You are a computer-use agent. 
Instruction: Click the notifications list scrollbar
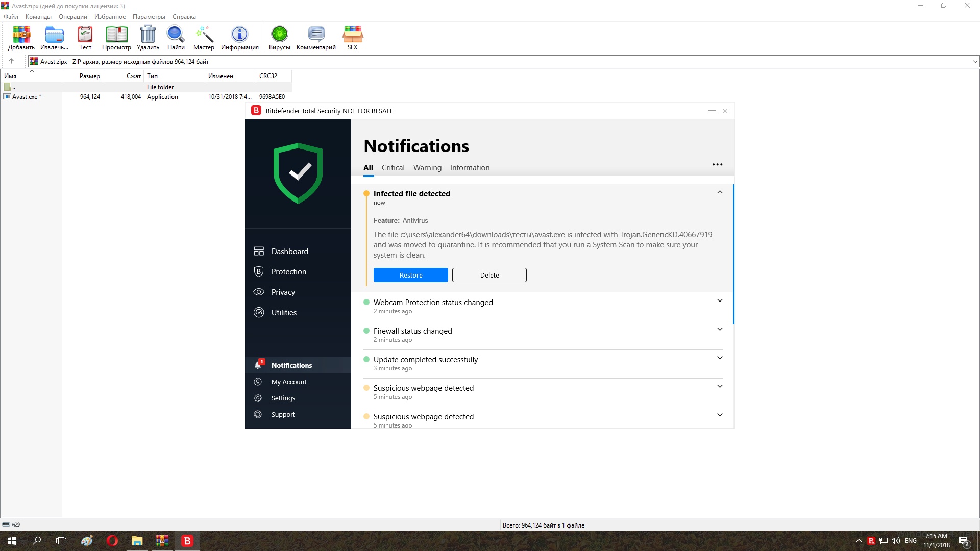[x=733, y=255]
